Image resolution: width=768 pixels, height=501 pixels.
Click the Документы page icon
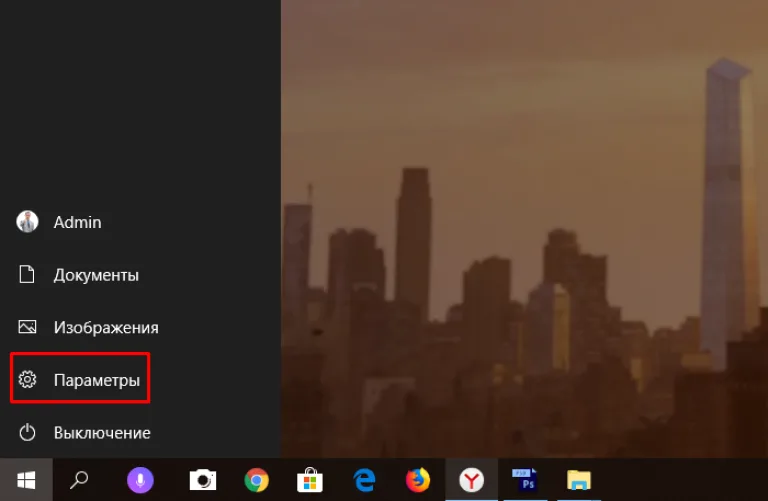27,274
